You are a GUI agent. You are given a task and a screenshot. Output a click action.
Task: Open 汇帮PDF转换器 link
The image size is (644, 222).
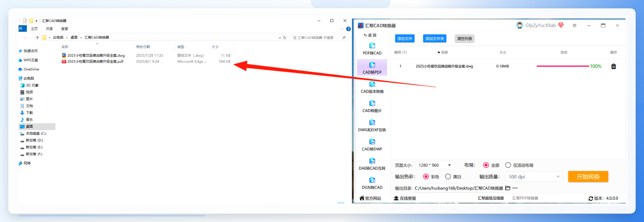[525, 198]
